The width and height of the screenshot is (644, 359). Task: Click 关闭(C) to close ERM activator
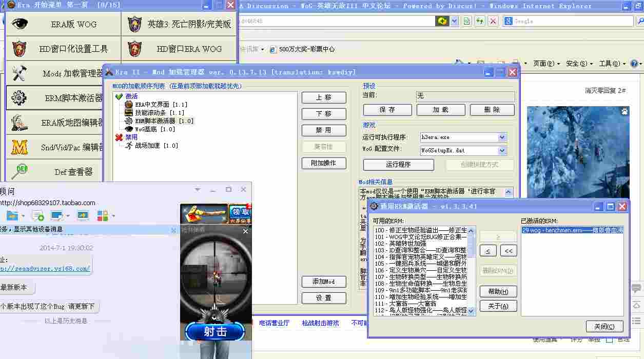pyautogui.click(x=604, y=327)
